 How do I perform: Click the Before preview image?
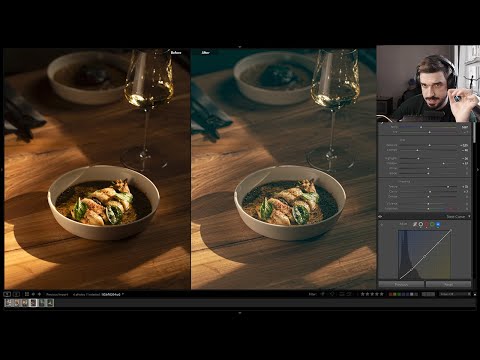tap(97, 169)
